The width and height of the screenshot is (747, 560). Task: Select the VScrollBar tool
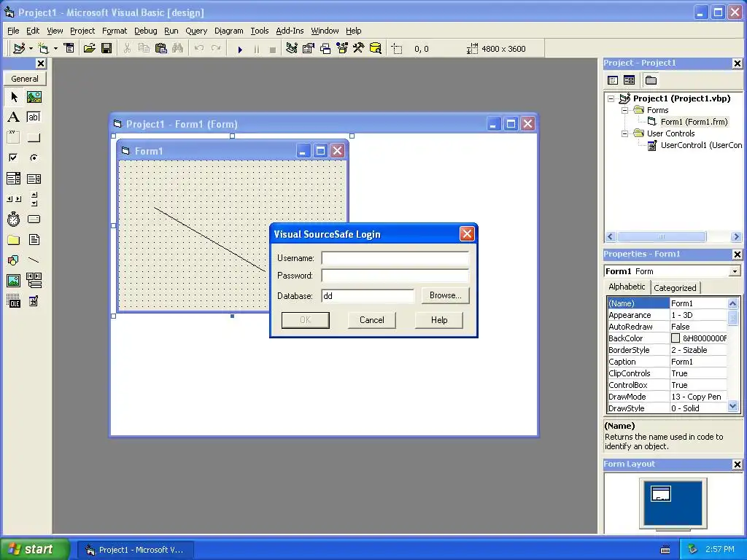pyautogui.click(x=34, y=199)
